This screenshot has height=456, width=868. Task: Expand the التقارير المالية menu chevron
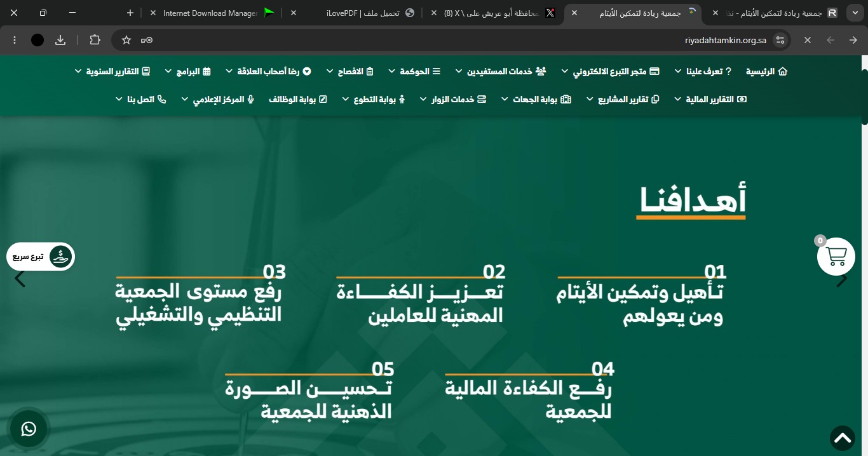(x=677, y=100)
